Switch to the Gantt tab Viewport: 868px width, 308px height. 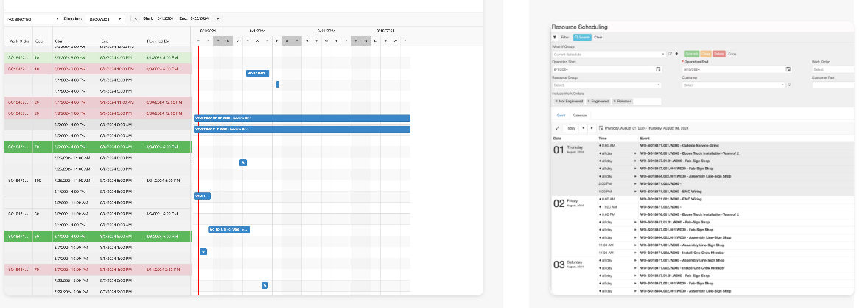(x=560, y=115)
